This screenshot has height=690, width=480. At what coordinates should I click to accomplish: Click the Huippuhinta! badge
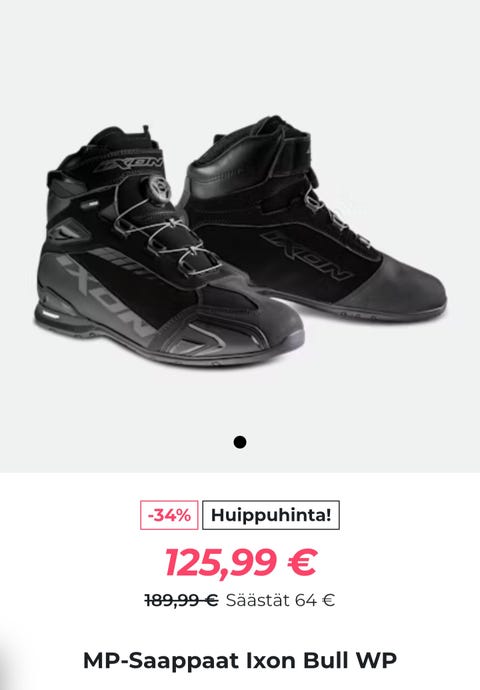click(271, 515)
